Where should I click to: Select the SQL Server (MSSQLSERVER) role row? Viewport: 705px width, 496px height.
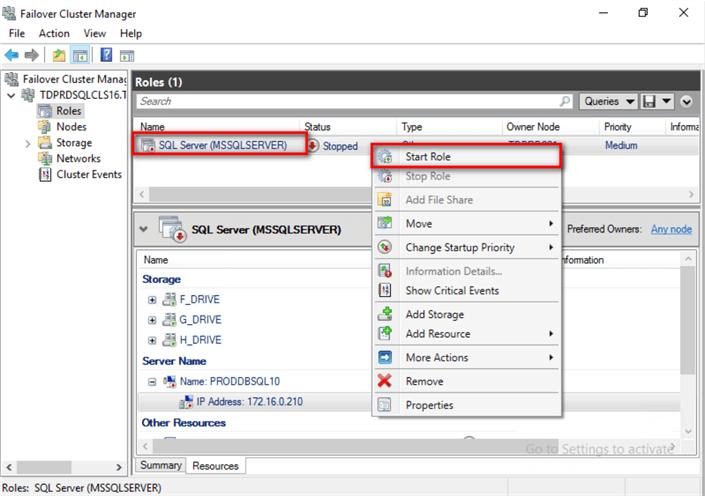click(416, 145)
